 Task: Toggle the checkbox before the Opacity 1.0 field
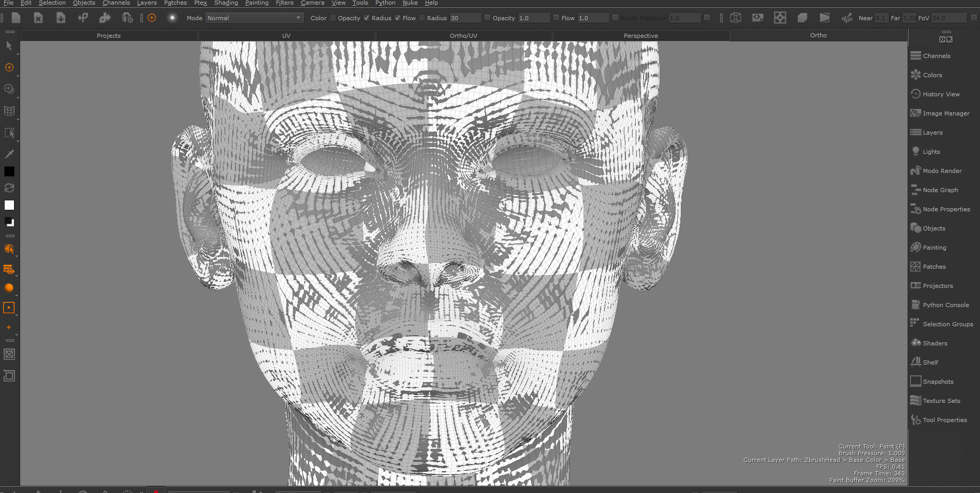487,18
